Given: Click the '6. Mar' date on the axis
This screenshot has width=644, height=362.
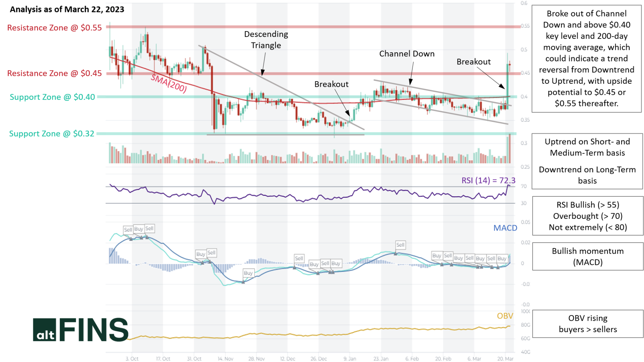Looking at the screenshot, I should point(474,359).
